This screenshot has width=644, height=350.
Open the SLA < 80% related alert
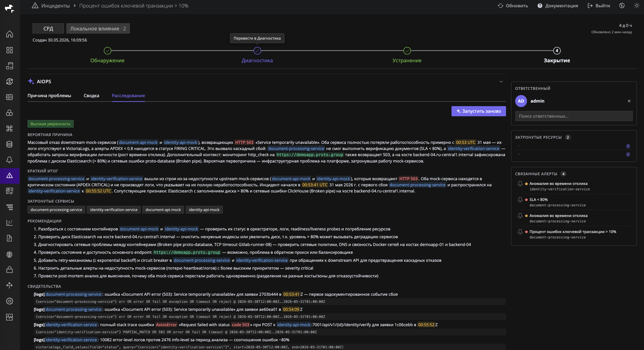point(574,202)
